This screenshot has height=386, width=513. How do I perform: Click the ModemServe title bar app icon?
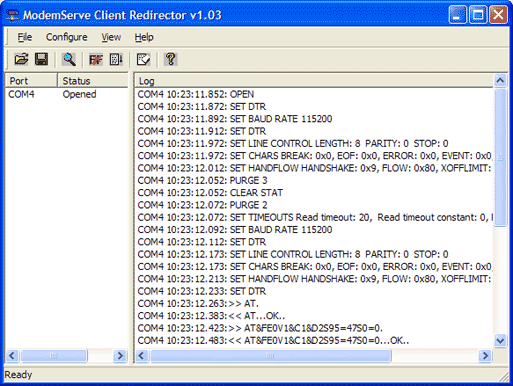[x=12, y=15]
